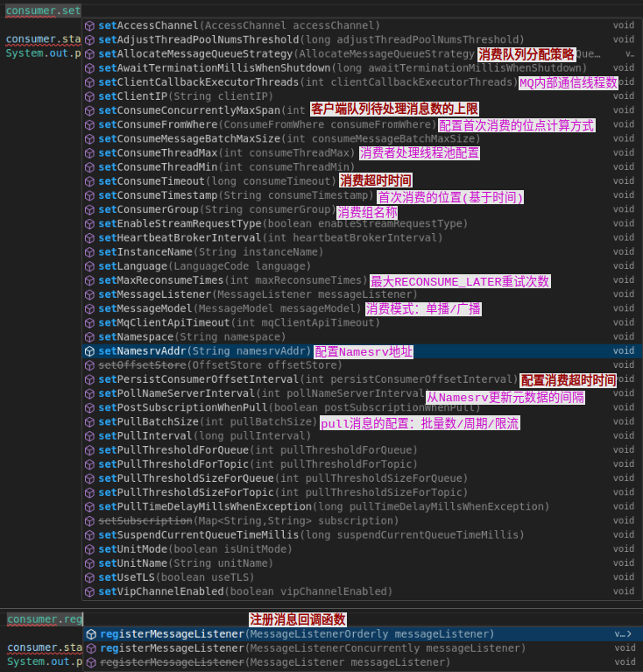This screenshot has height=672, width=643.
Task: Click the icon next to setUseTLS
Action: (90, 577)
